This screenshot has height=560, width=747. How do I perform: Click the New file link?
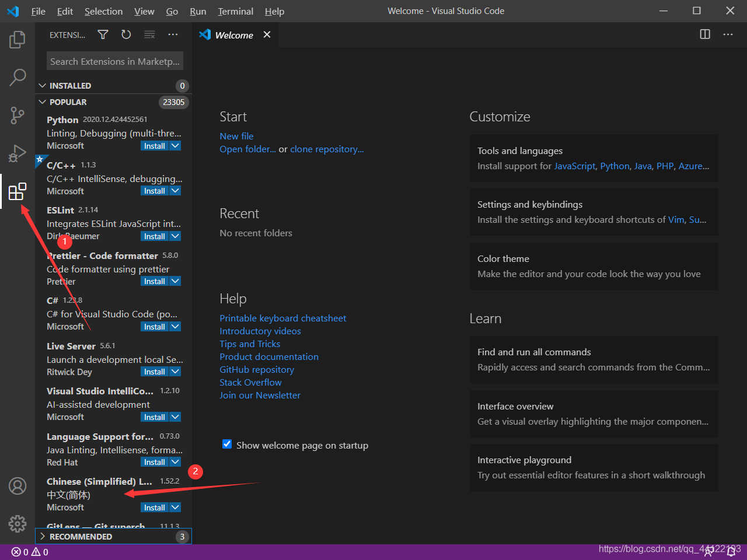click(236, 136)
